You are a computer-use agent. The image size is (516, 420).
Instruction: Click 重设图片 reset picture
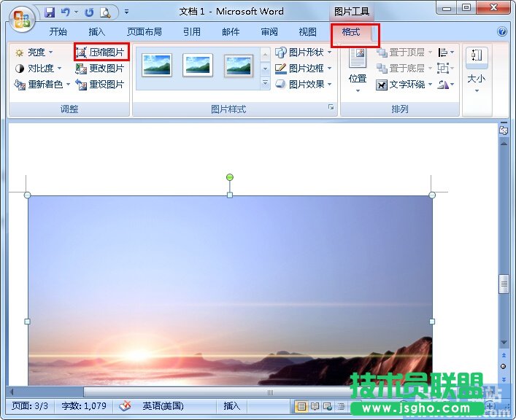click(x=100, y=85)
